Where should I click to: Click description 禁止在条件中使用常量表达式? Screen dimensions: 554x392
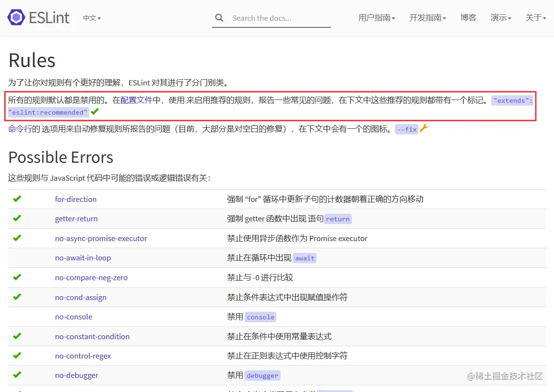(279, 337)
